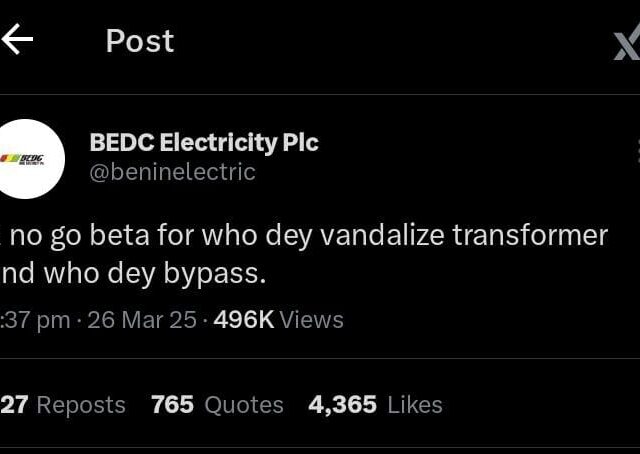Click the X logo in the header
Viewport: 640px width, 454px height.
tap(627, 41)
